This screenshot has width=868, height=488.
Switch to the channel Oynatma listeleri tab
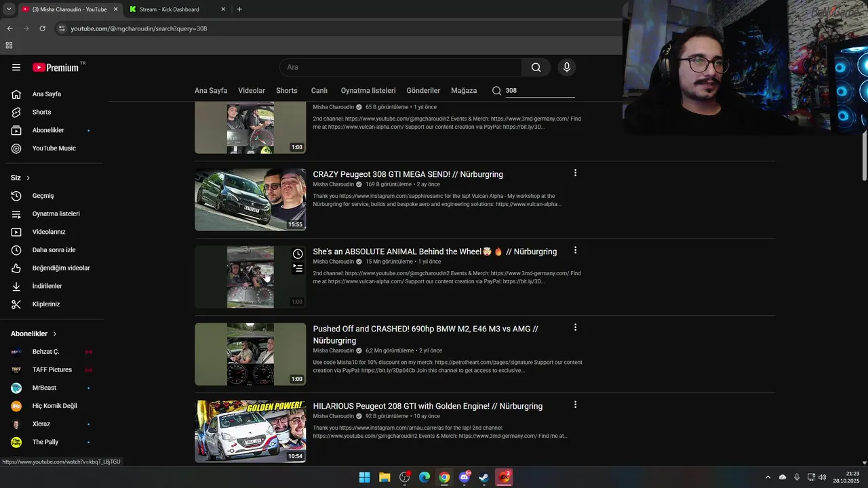tap(368, 90)
